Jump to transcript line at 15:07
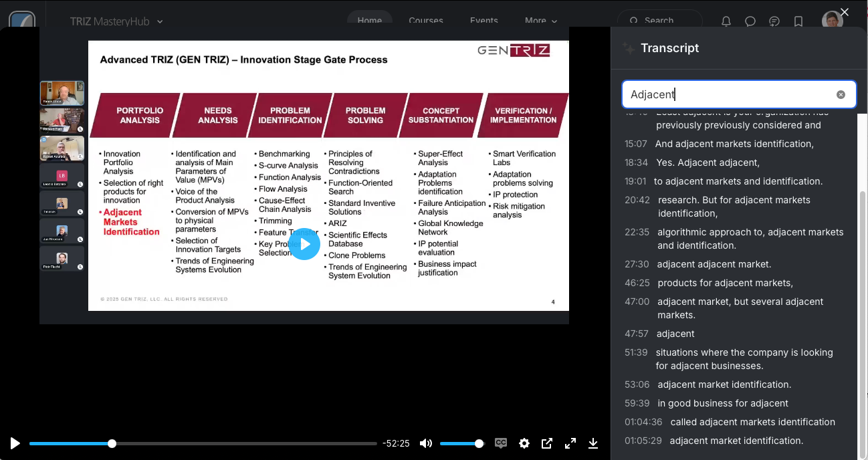 [x=734, y=144]
